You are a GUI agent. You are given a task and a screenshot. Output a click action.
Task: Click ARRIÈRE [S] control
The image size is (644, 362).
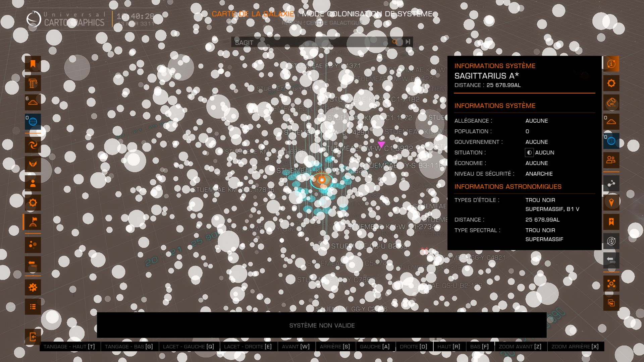335,347
